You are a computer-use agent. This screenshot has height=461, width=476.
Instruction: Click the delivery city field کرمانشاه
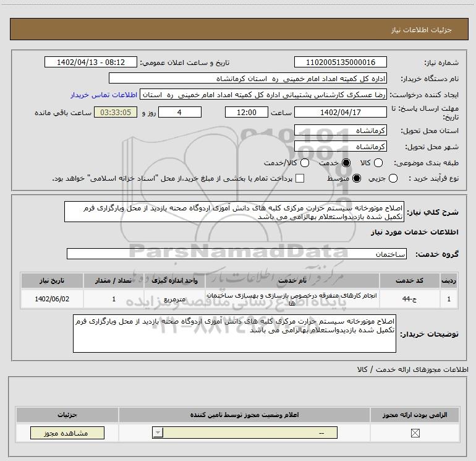point(340,147)
